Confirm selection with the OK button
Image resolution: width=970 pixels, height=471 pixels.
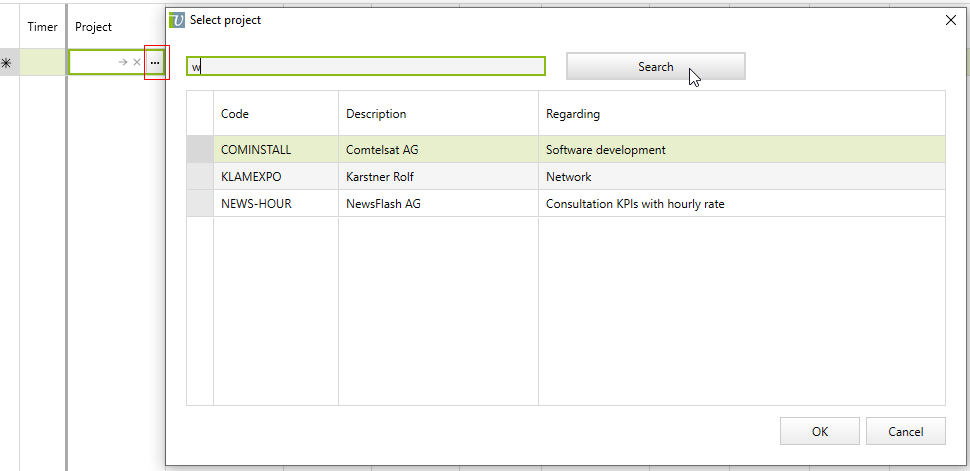[x=819, y=432]
